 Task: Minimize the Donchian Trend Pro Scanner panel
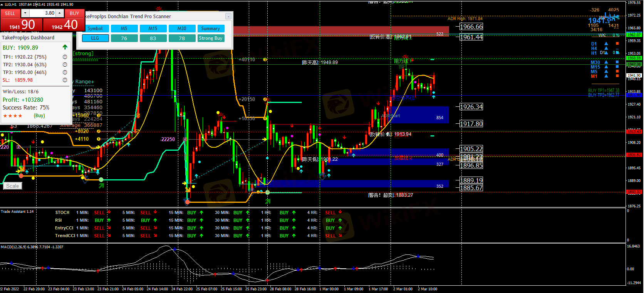tap(228, 16)
